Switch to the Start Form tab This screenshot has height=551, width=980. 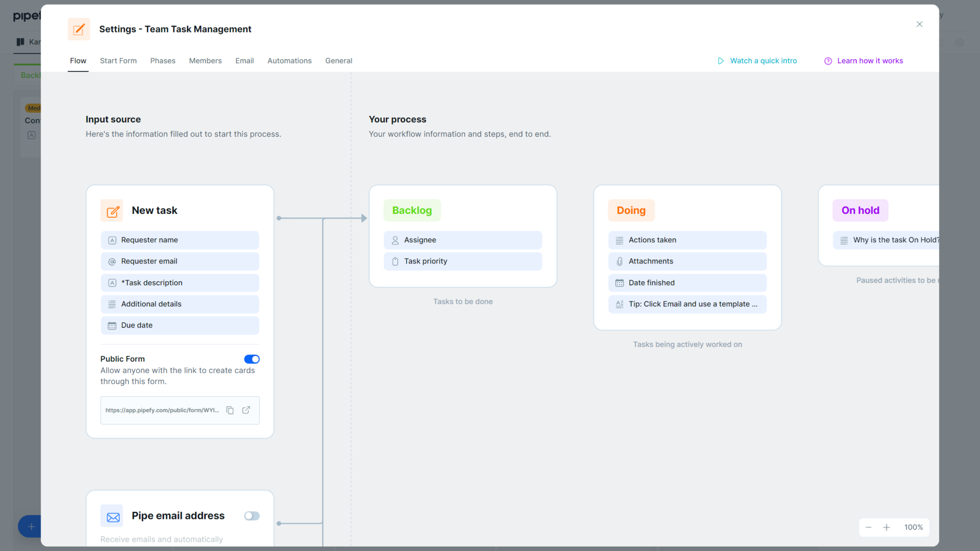pyautogui.click(x=118, y=61)
